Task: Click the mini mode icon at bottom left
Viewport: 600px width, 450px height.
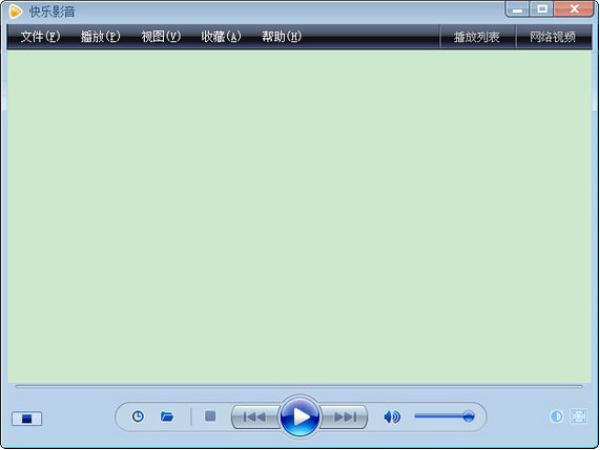Action: 27,418
